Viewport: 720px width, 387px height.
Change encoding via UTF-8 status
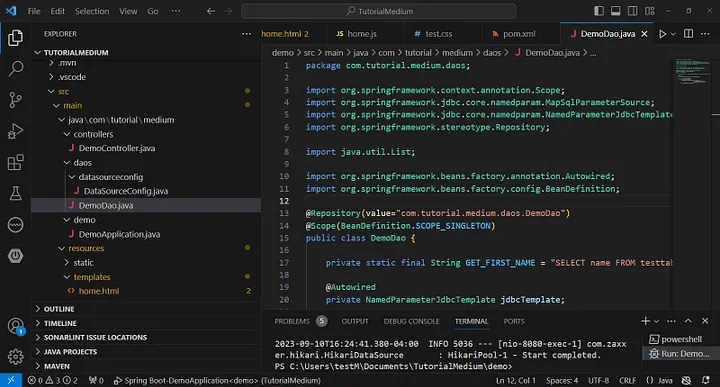pos(599,380)
